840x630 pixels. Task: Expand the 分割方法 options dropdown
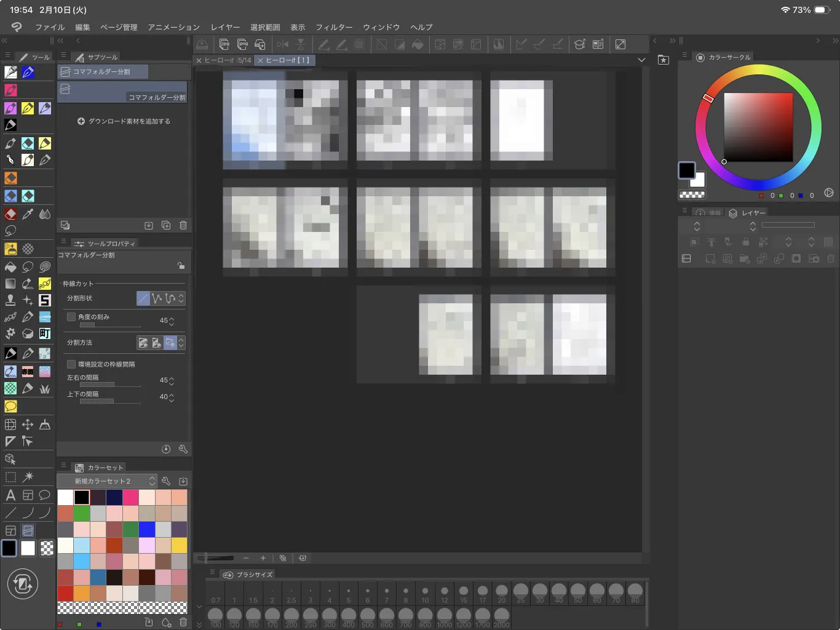(x=181, y=343)
